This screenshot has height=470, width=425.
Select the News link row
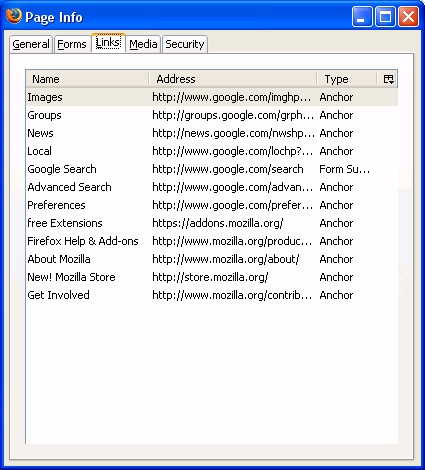(212, 133)
